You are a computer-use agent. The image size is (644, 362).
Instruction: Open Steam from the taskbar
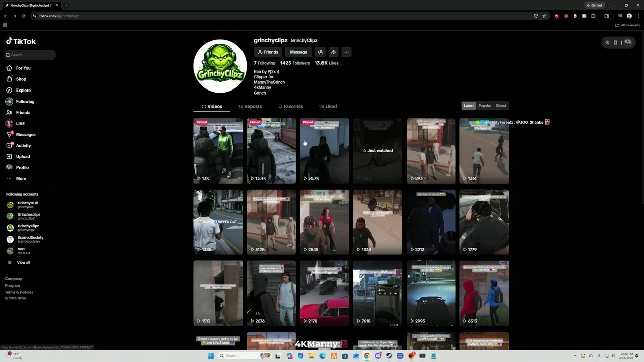(x=389, y=356)
